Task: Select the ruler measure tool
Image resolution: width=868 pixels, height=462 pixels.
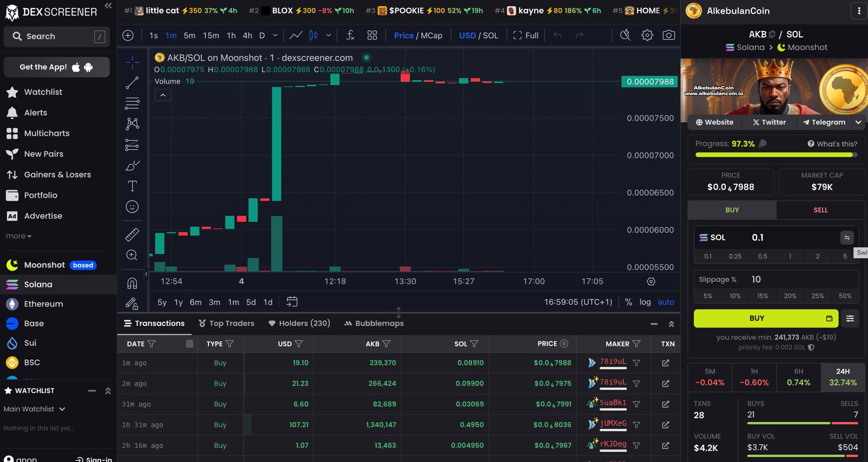Action: (x=132, y=234)
